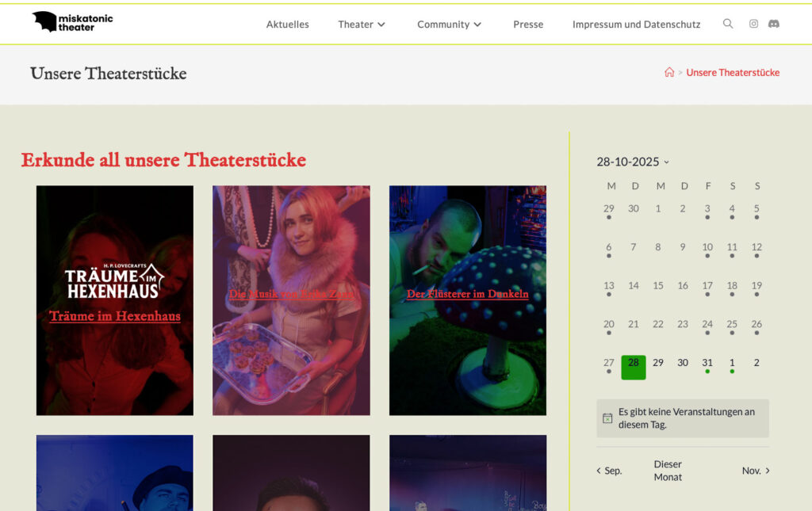Click the breadcrumb home icon

click(669, 72)
